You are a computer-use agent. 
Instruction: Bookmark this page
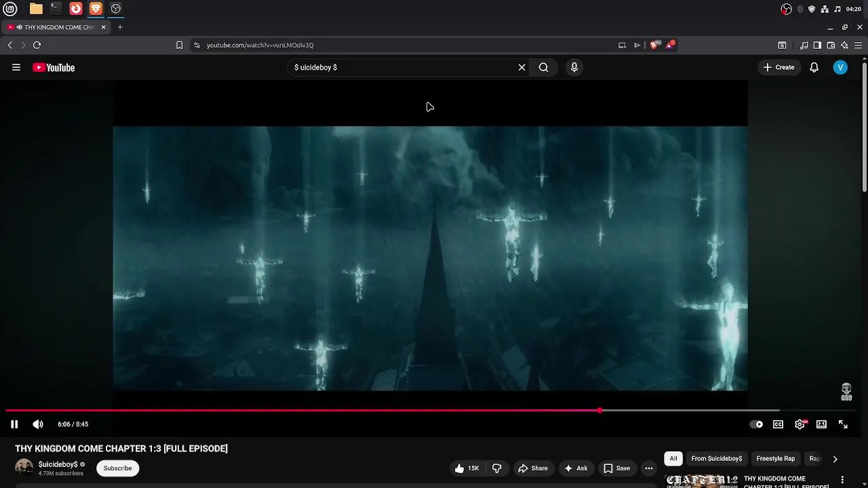tap(179, 45)
